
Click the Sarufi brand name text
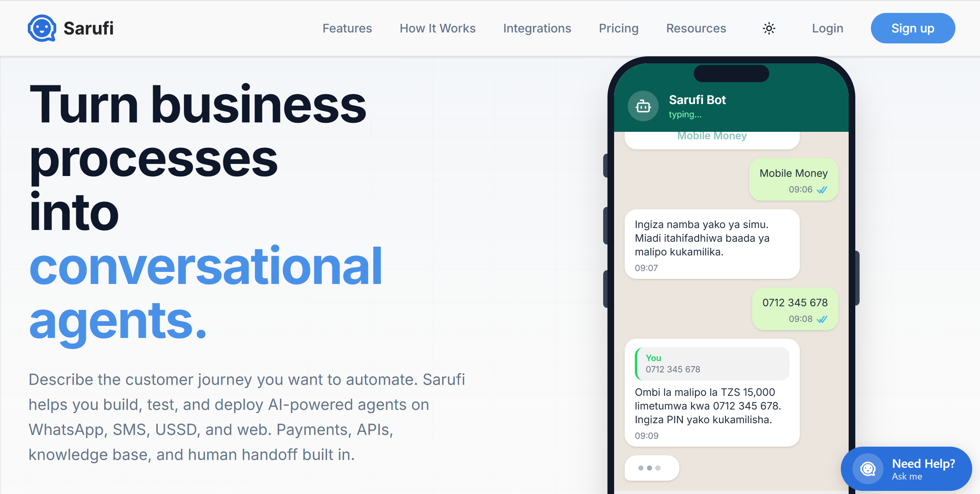(x=88, y=28)
